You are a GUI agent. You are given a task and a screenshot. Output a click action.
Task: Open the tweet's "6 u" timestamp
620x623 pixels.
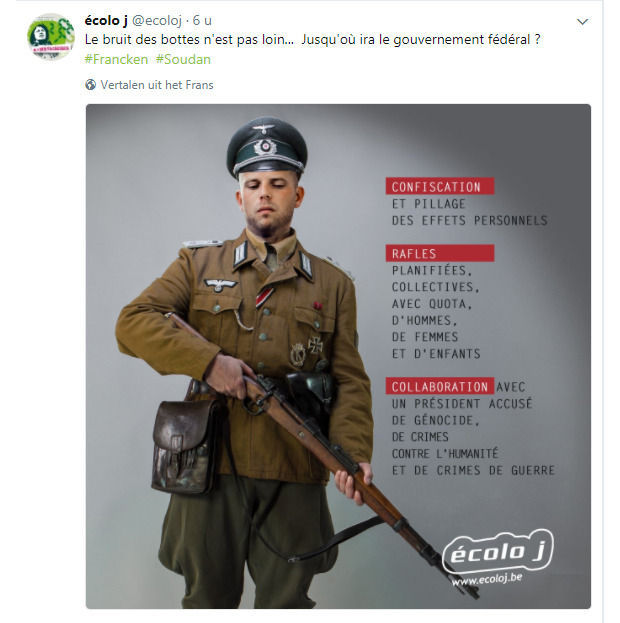[x=202, y=20]
